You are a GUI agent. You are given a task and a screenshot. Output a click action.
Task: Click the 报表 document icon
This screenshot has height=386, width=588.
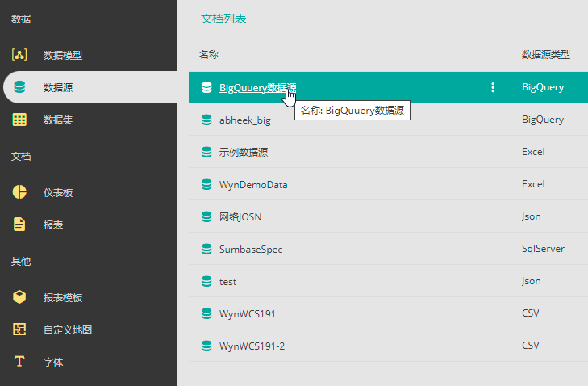click(19, 224)
